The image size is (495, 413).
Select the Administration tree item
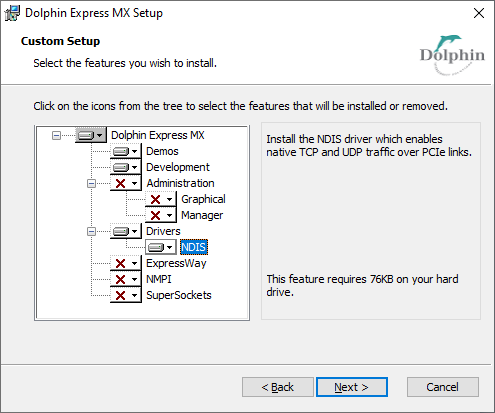(x=180, y=183)
